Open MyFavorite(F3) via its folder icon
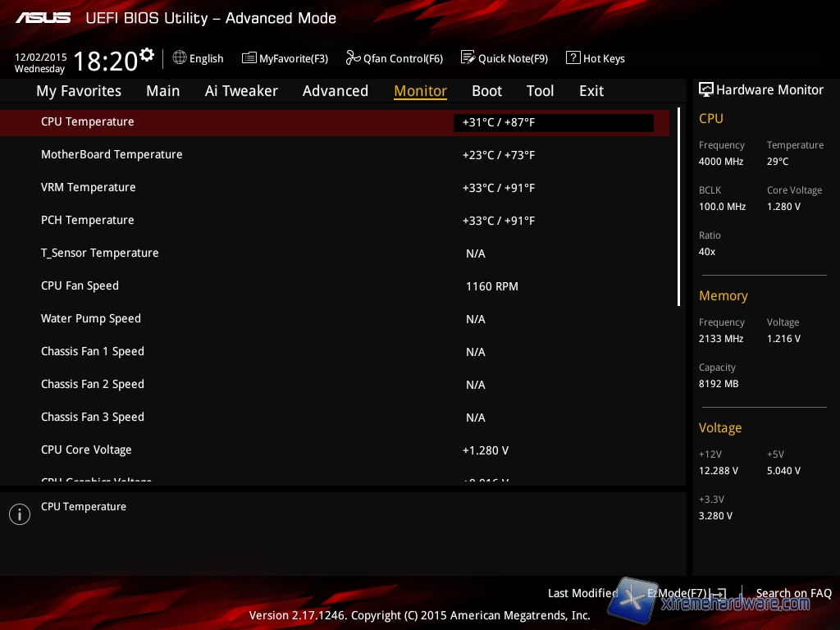The width and height of the screenshot is (840, 630). [x=249, y=57]
